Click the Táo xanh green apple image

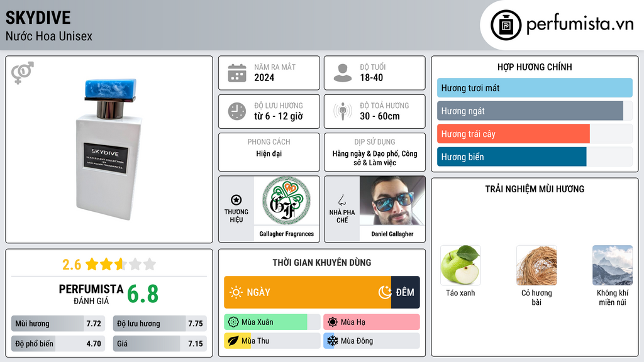pyautogui.click(x=460, y=265)
